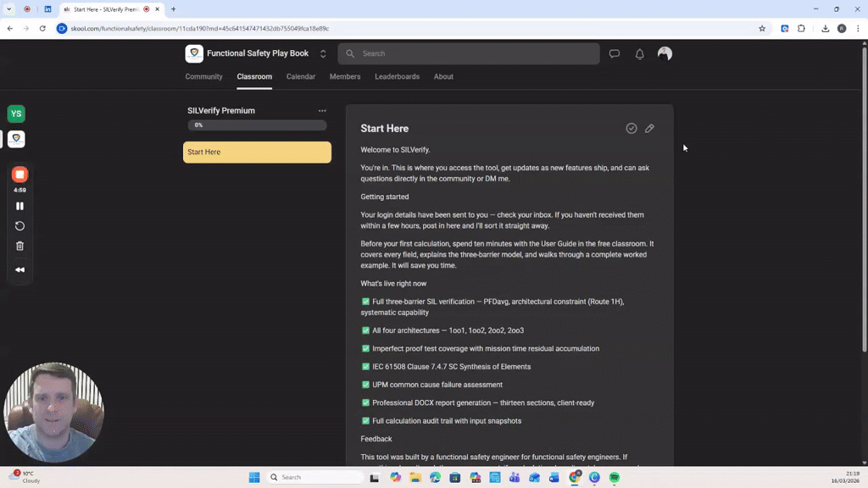Switch to the Classroom tab
This screenshot has width=868, height=488.
[254, 76]
